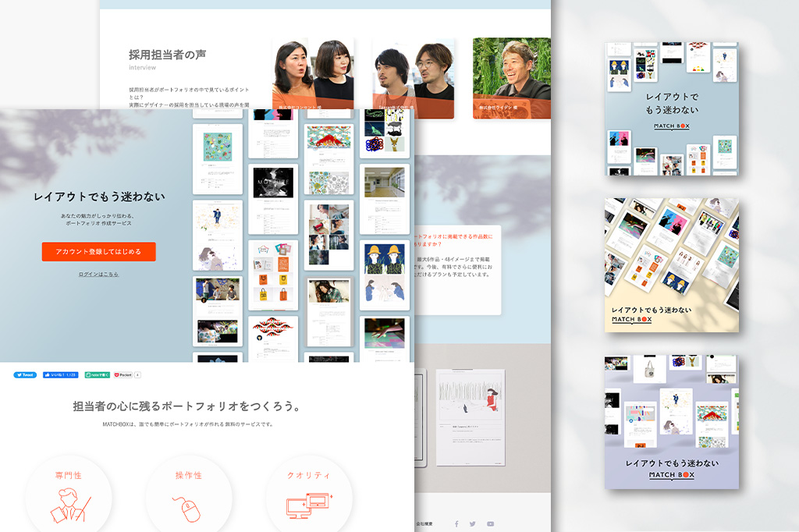799x532 pixels.
Task: Open the smiling man interview card
Action: 511,77
